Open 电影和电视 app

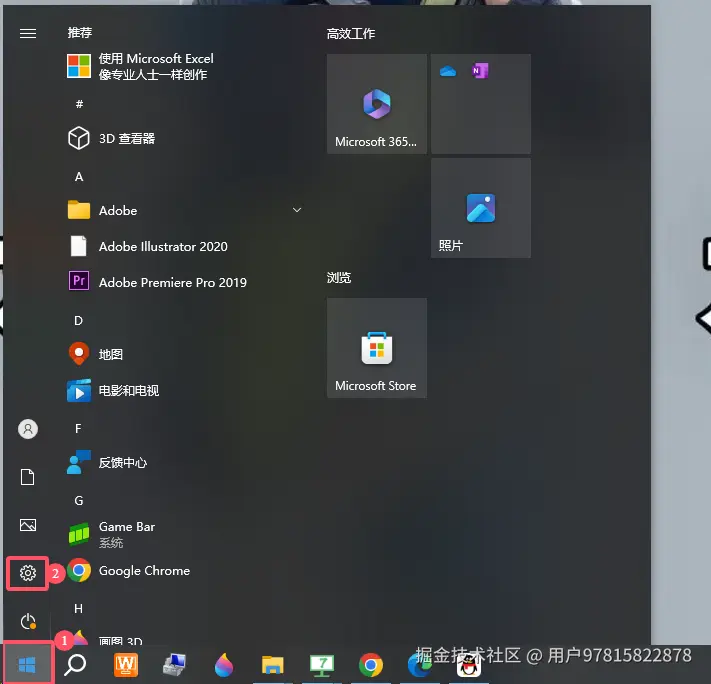tap(184, 390)
